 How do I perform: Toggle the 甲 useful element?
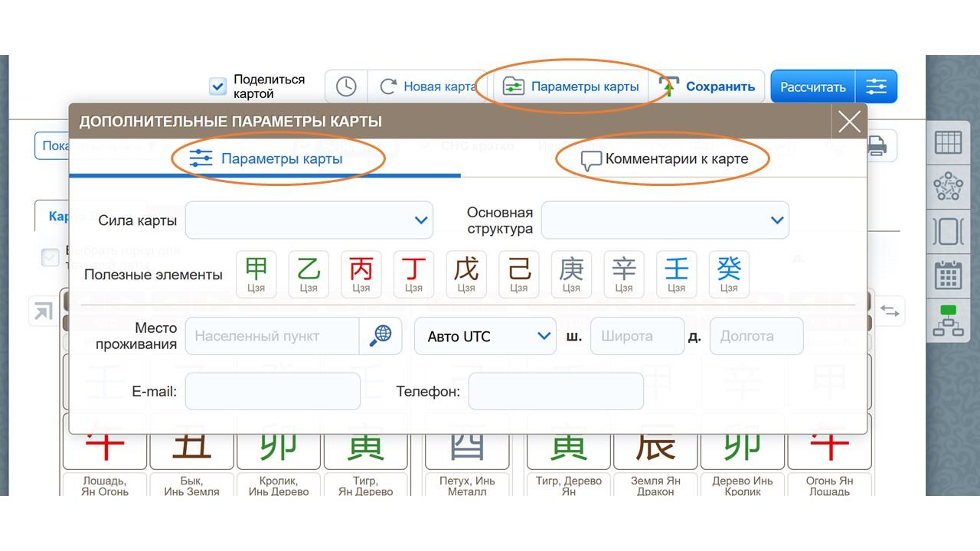pyautogui.click(x=256, y=274)
